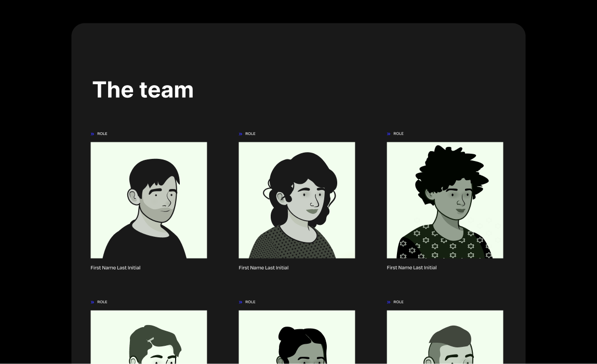Click "First Name Last Initial" under the bearded man portrait

115,268
